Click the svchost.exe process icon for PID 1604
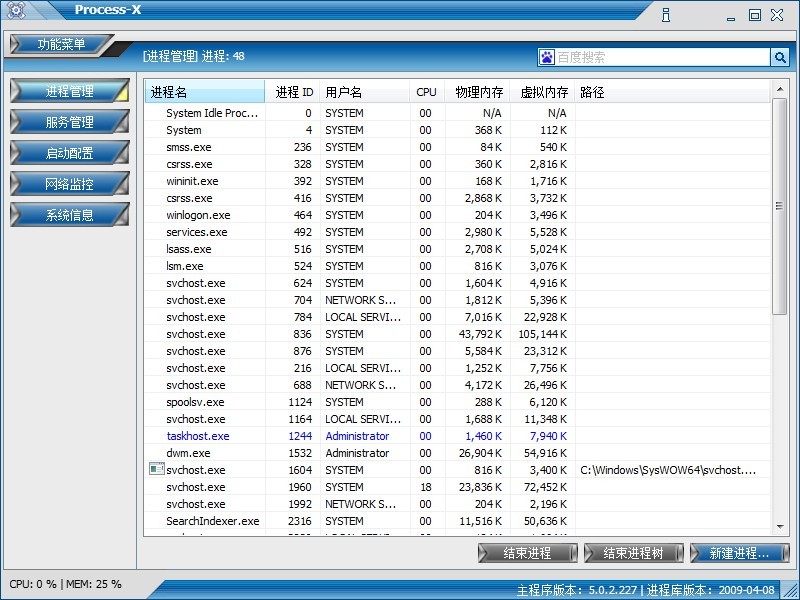 pyautogui.click(x=155, y=470)
